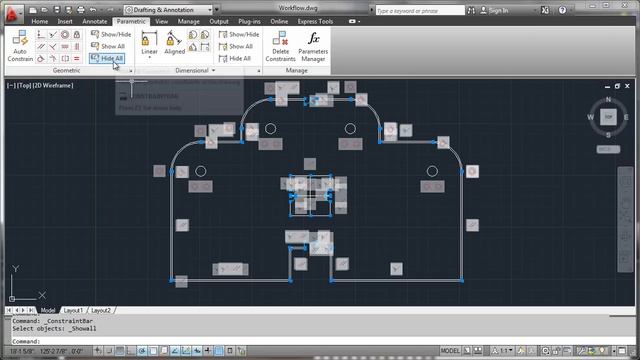Image resolution: width=640 pixels, height=360 pixels.
Task: Open the Layout2 tab
Action: click(x=101, y=310)
